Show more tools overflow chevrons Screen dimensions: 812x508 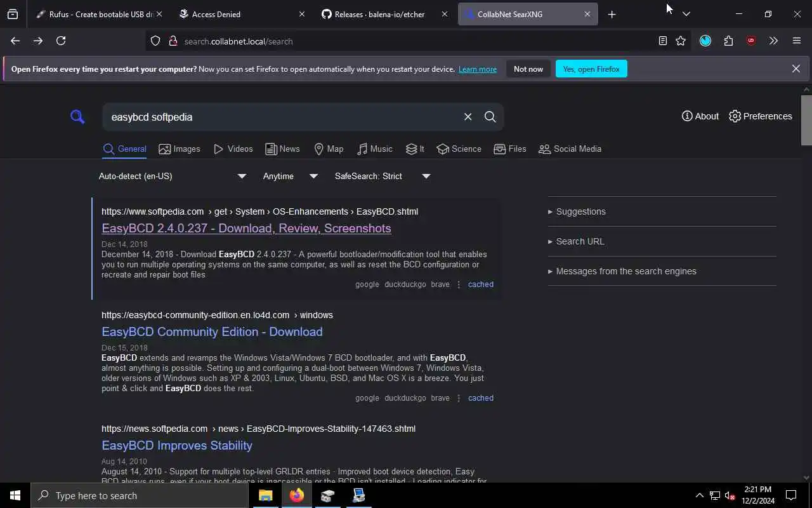point(773,41)
